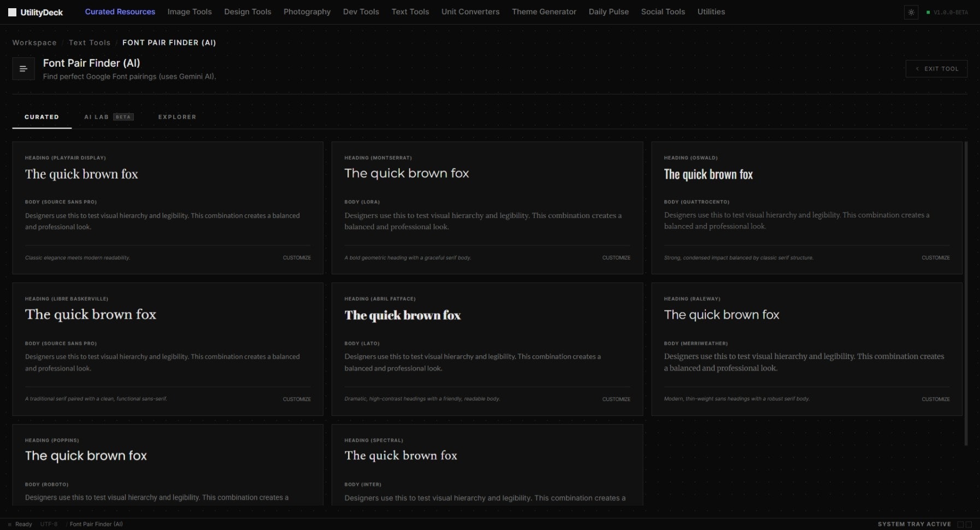The image size is (980, 530).
Task: Customize the Raleway and Merriweather pairing
Action: [x=936, y=399]
